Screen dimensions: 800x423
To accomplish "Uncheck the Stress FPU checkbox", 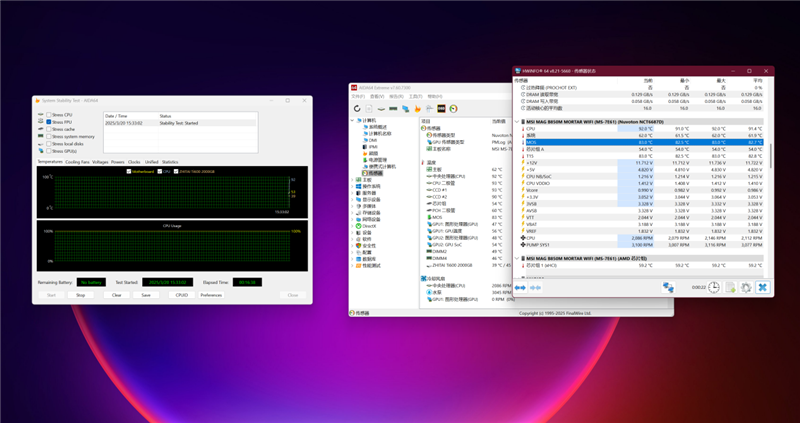I will [x=49, y=122].
